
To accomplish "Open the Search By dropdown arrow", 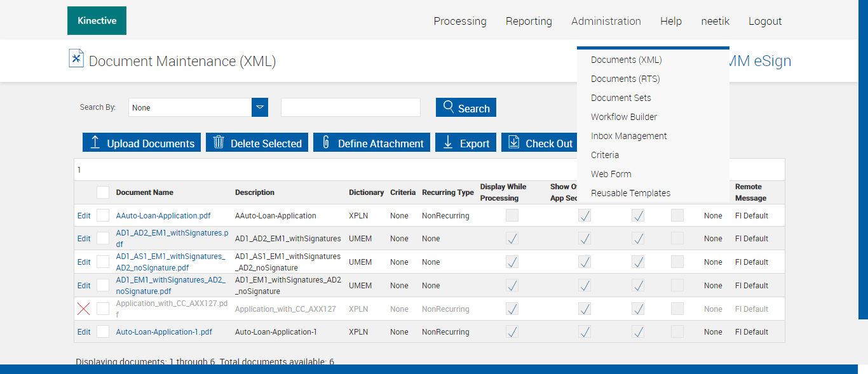I will (x=260, y=107).
